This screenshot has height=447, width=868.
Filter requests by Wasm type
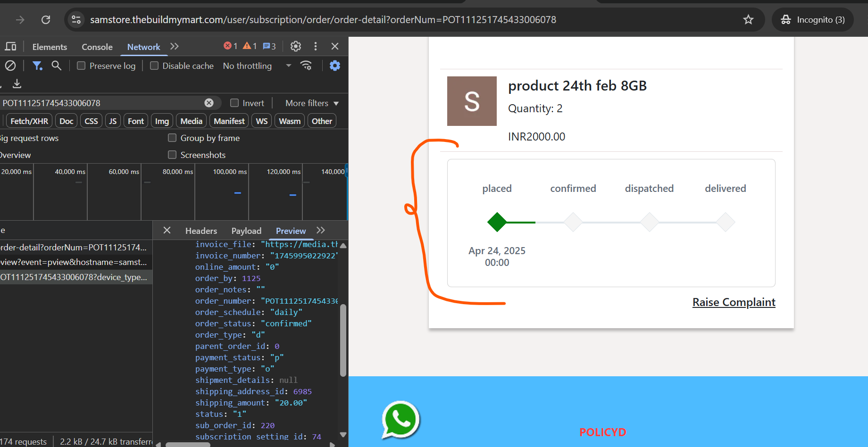coord(290,121)
